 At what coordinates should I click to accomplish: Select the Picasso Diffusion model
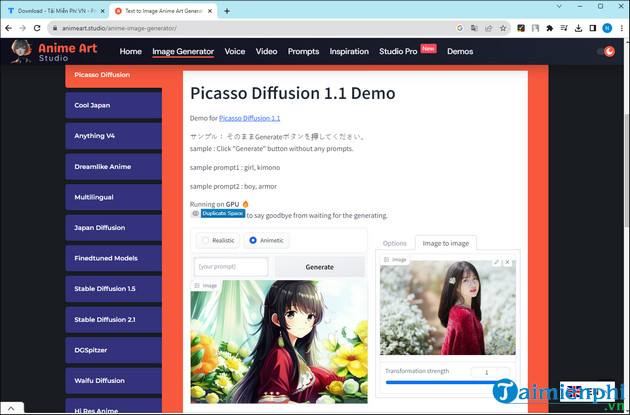(114, 76)
